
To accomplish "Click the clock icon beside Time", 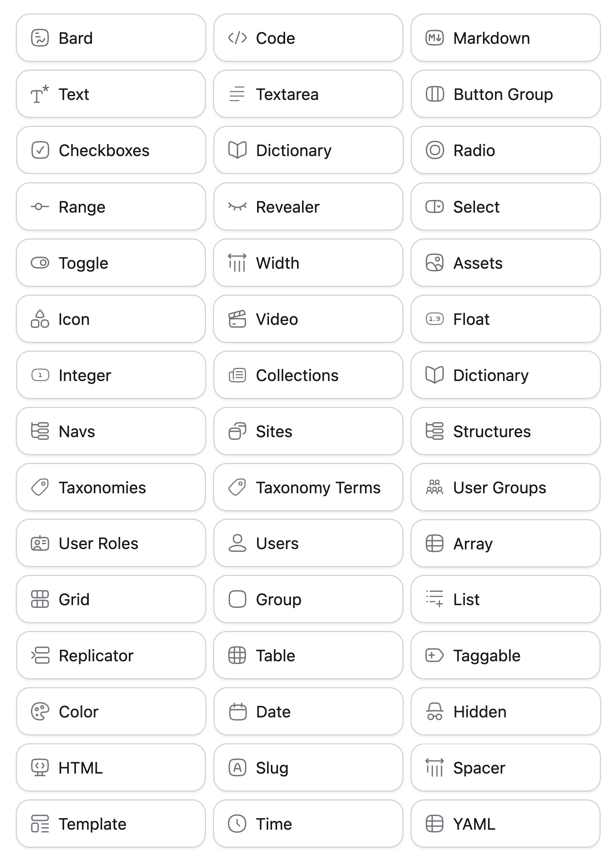I will pyautogui.click(x=237, y=824).
